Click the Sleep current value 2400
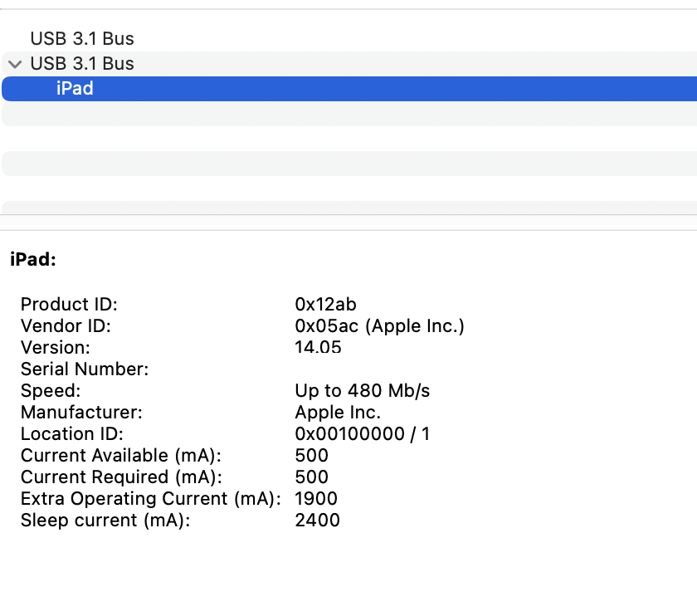 tap(317, 521)
